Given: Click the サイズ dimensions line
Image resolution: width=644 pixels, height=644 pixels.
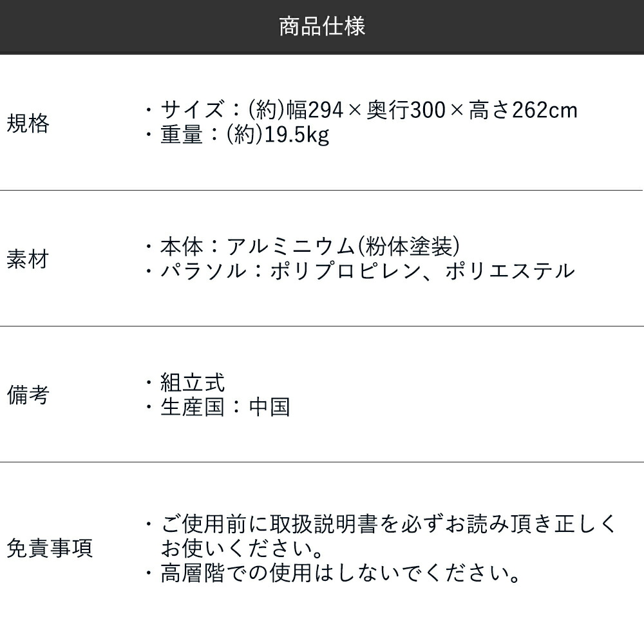Looking at the screenshot, I should 361,110.
